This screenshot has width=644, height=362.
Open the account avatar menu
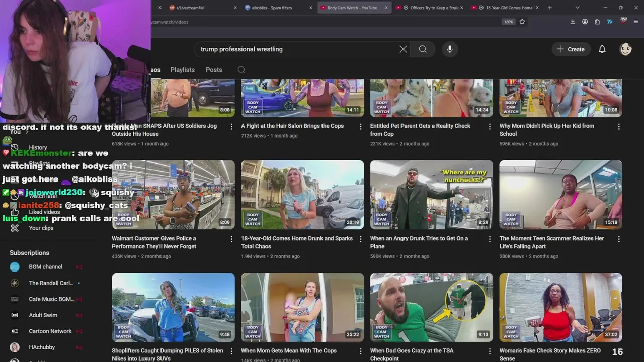click(625, 49)
